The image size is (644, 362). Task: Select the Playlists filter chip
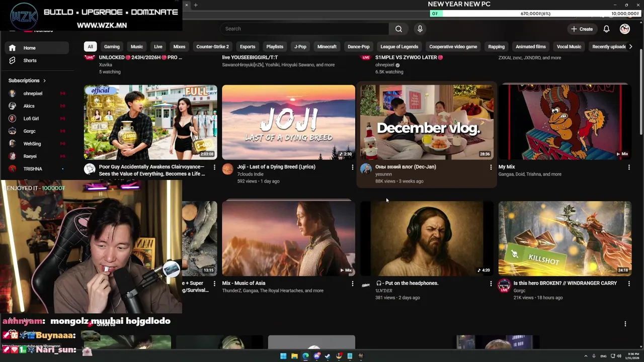pos(275,47)
